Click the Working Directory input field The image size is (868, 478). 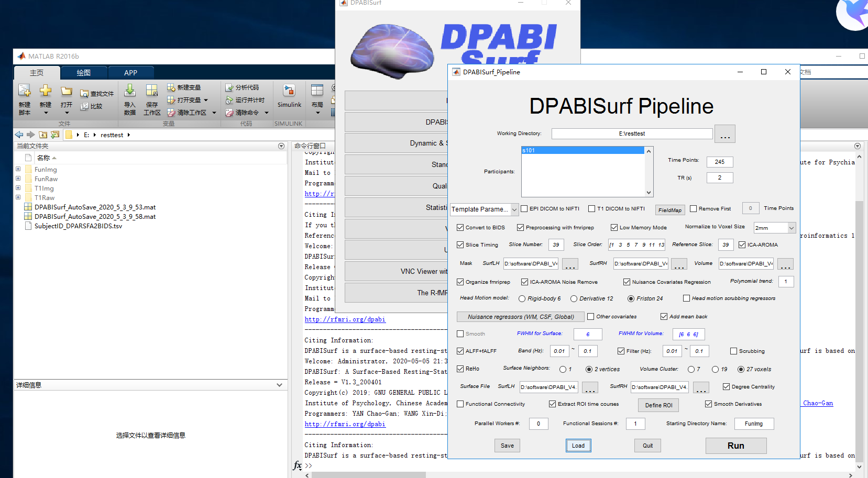point(632,134)
